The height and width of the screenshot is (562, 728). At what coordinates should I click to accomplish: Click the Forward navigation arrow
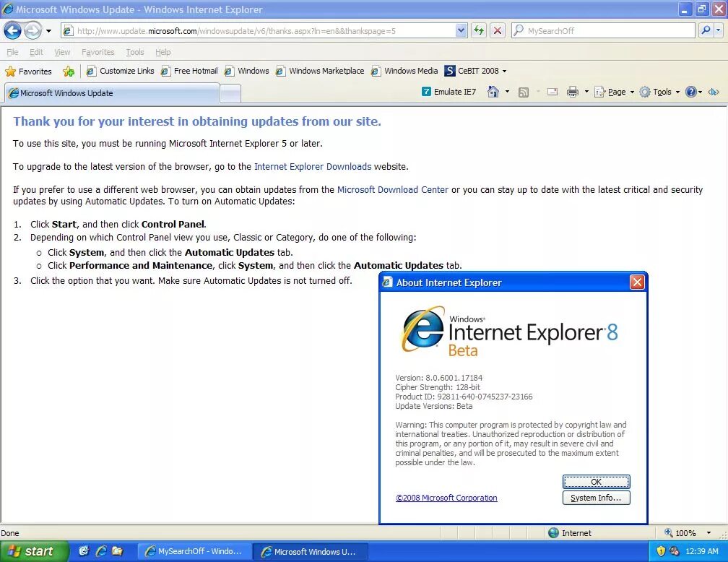point(32,31)
